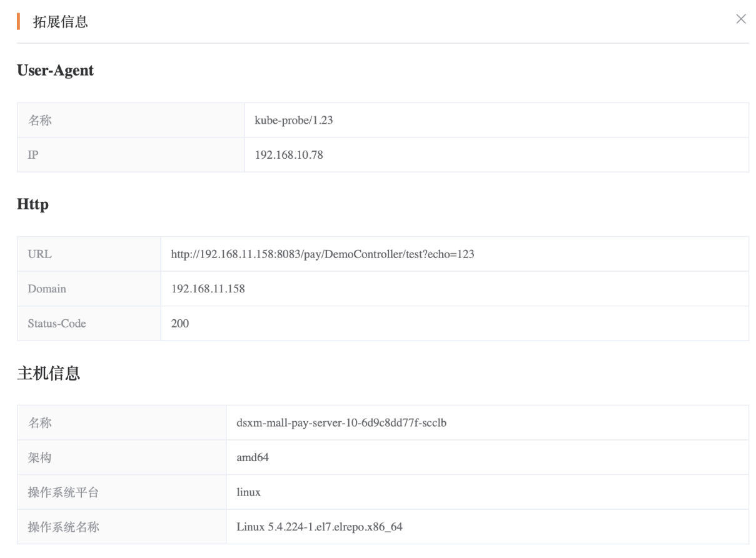Click the Domain row label
This screenshot has width=756, height=558.
coord(46,289)
